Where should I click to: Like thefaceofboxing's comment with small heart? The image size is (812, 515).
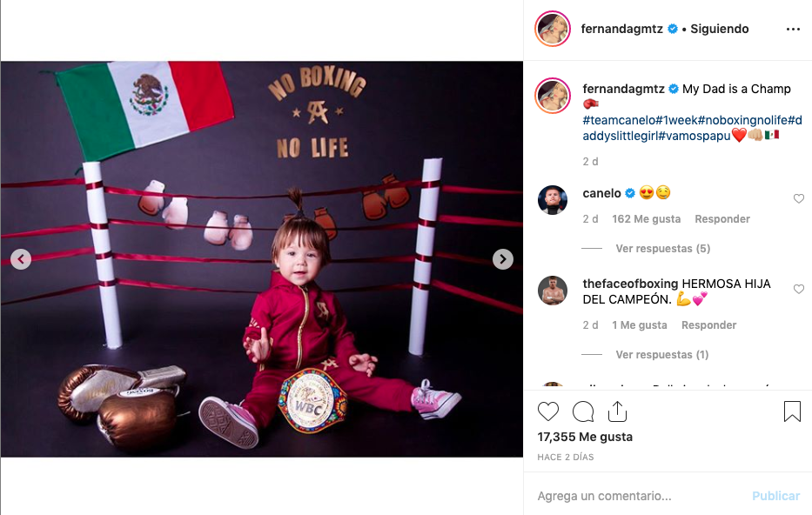pyautogui.click(x=799, y=290)
